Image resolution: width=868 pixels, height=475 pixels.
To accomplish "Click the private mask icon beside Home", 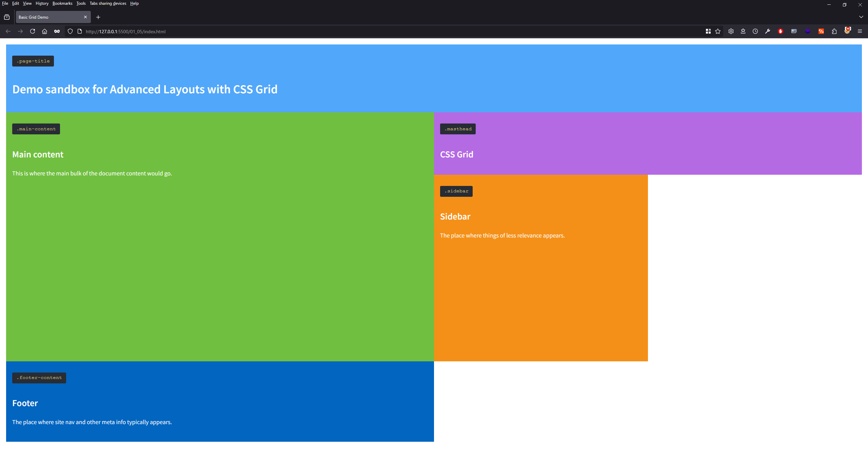I will (57, 31).
